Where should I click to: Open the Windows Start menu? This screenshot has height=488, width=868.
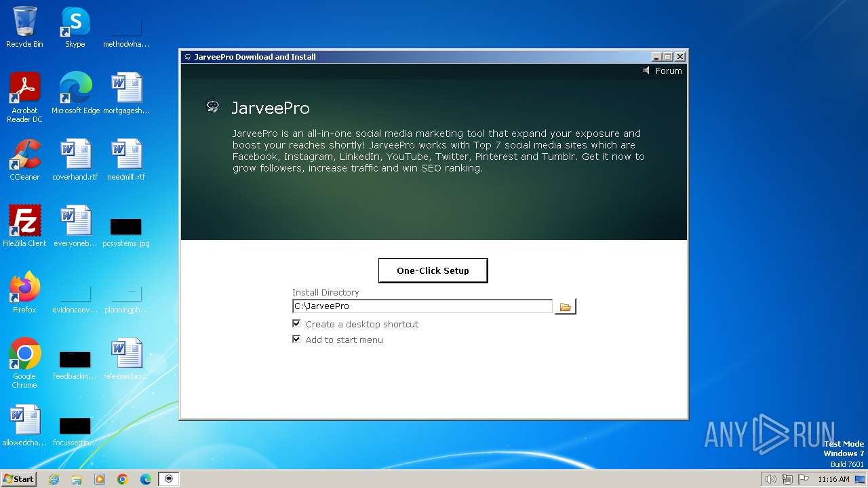click(x=18, y=479)
